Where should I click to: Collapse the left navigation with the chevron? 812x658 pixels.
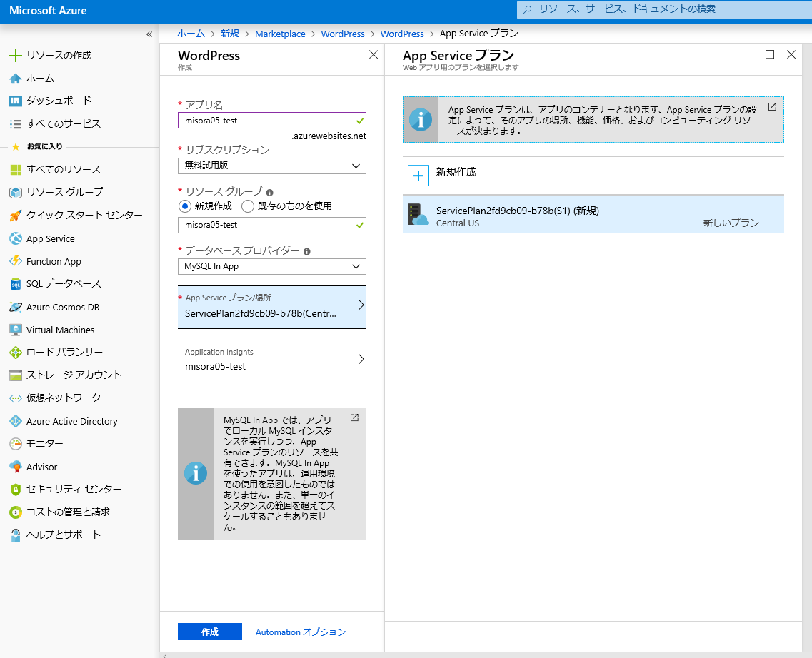(149, 33)
